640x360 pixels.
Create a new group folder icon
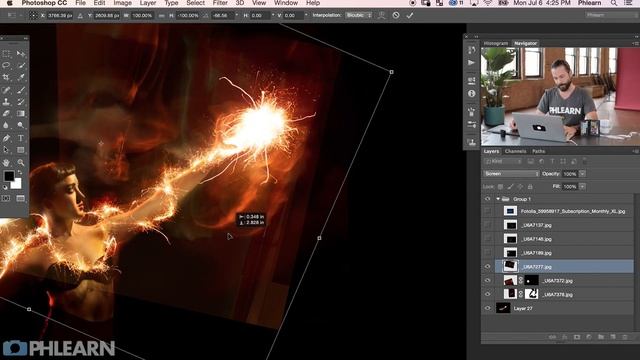click(x=601, y=337)
